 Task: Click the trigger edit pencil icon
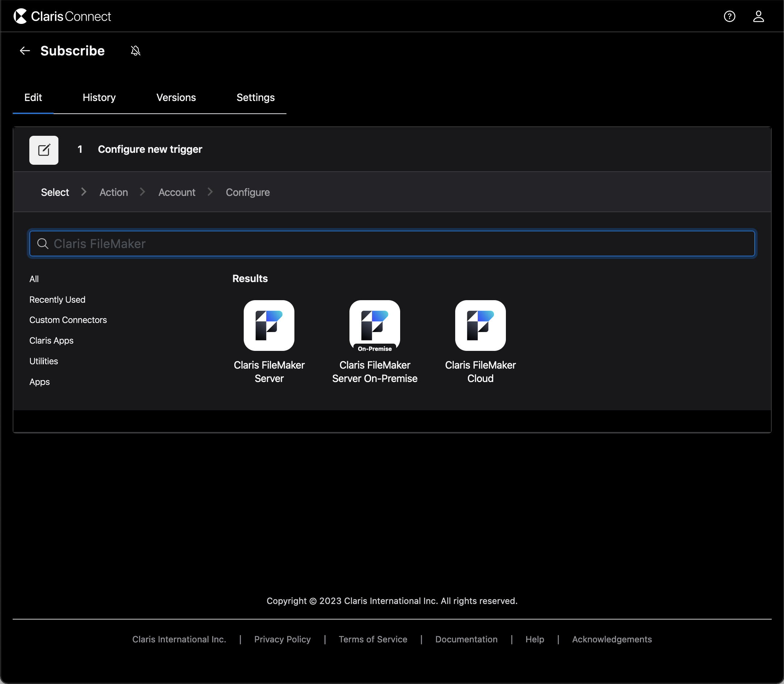pos(44,150)
